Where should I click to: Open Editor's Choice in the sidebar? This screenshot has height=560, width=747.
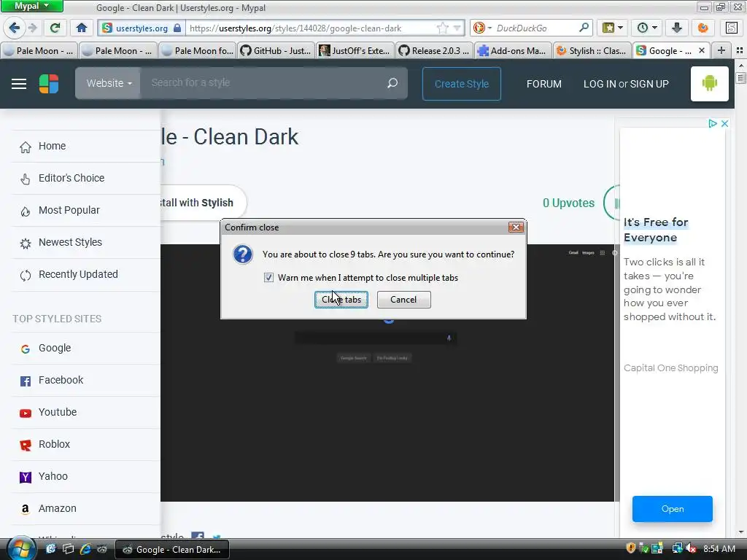pos(86,178)
